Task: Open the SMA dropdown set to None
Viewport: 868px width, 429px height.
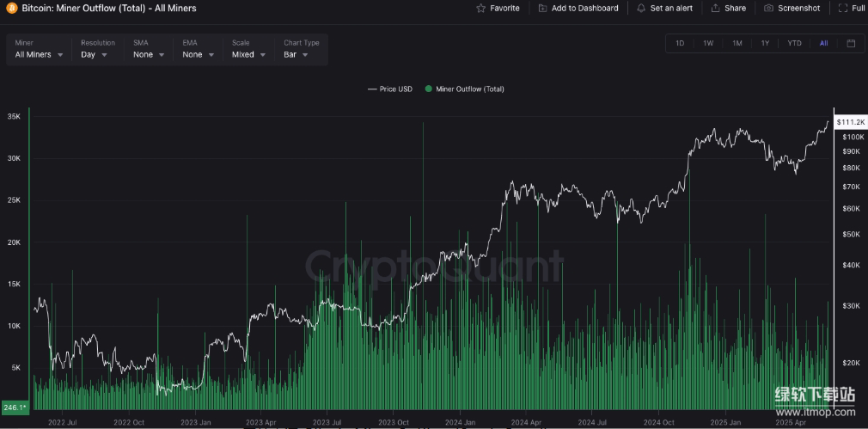Action: 149,49
